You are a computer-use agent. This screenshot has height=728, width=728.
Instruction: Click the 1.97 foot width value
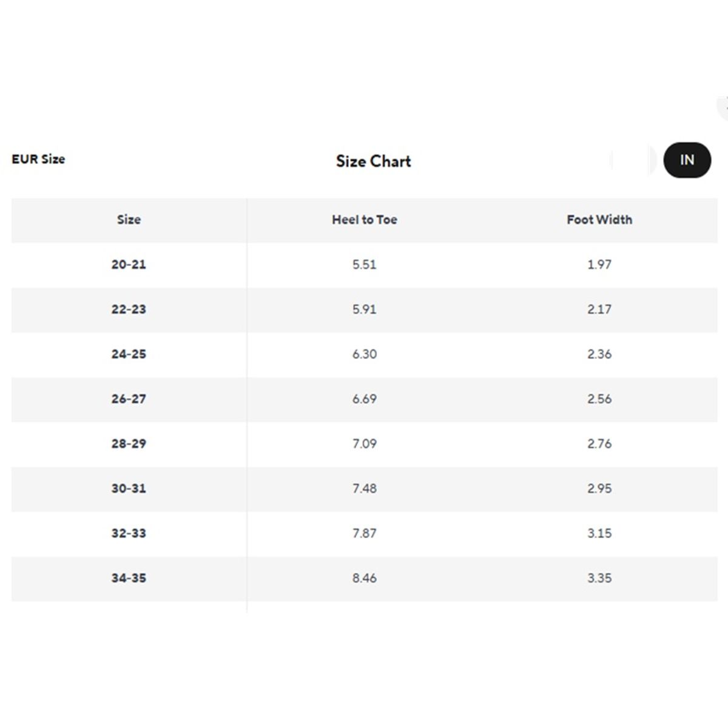click(599, 265)
